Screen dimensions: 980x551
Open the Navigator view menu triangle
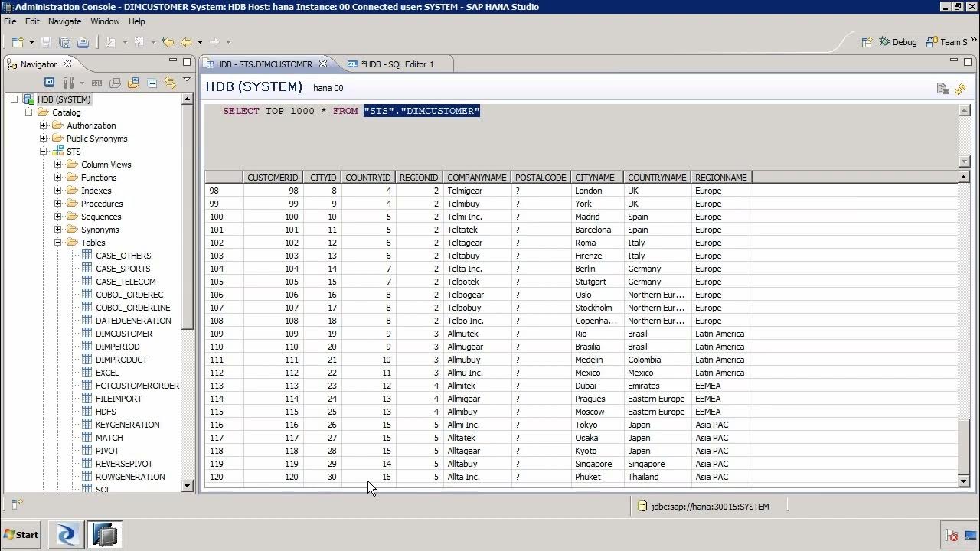187,80
